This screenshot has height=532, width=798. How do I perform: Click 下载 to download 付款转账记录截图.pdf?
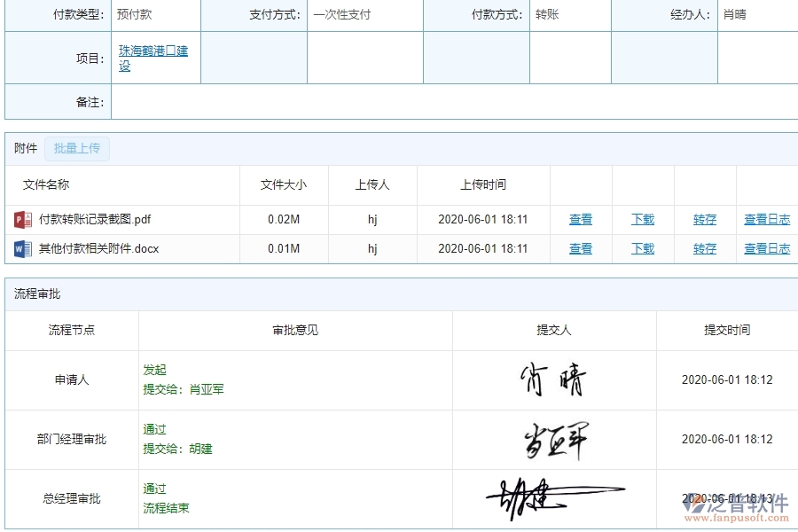click(x=642, y=219)
